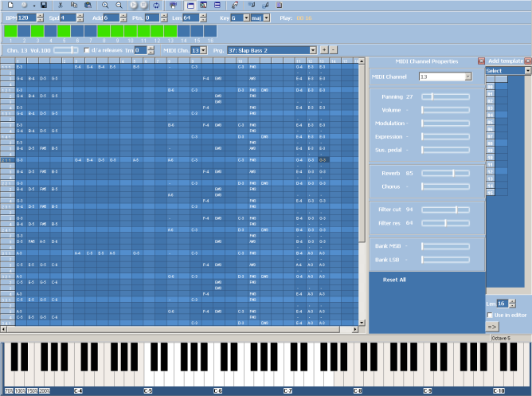Click the Cut scissors icon
532x396 pixels.
[60, 5]
